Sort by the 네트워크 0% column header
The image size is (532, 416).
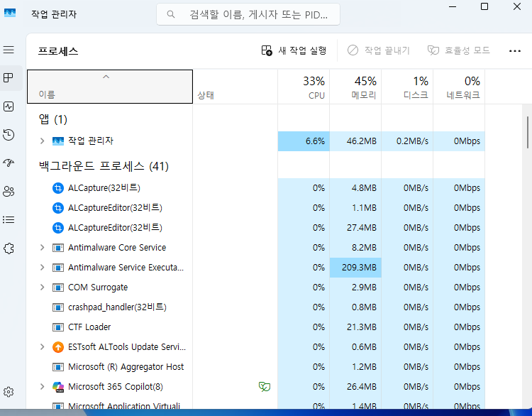[x=459, y=87]
